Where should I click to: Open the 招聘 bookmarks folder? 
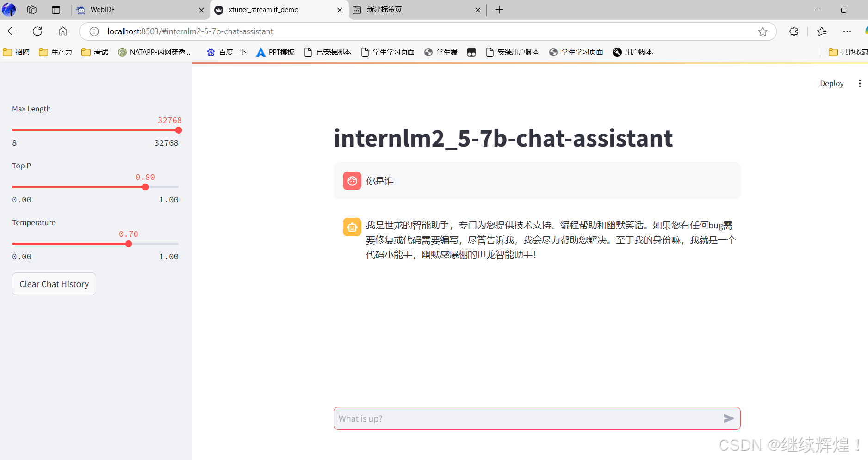(16, 52)
